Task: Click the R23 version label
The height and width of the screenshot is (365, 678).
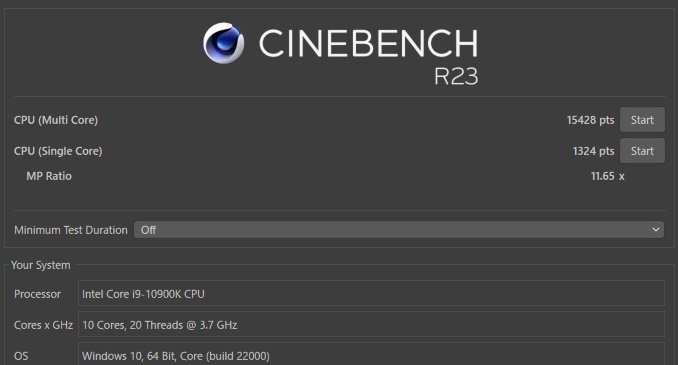Action: point(456,76)
